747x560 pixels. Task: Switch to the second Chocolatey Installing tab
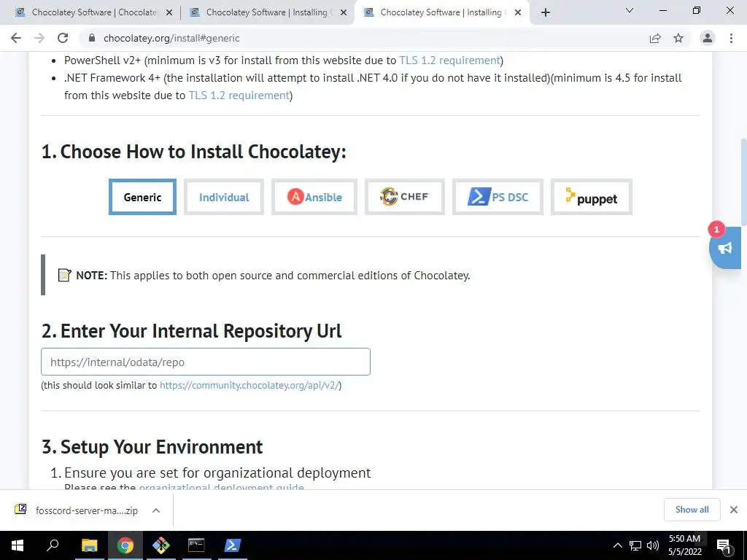coord(267,12)
